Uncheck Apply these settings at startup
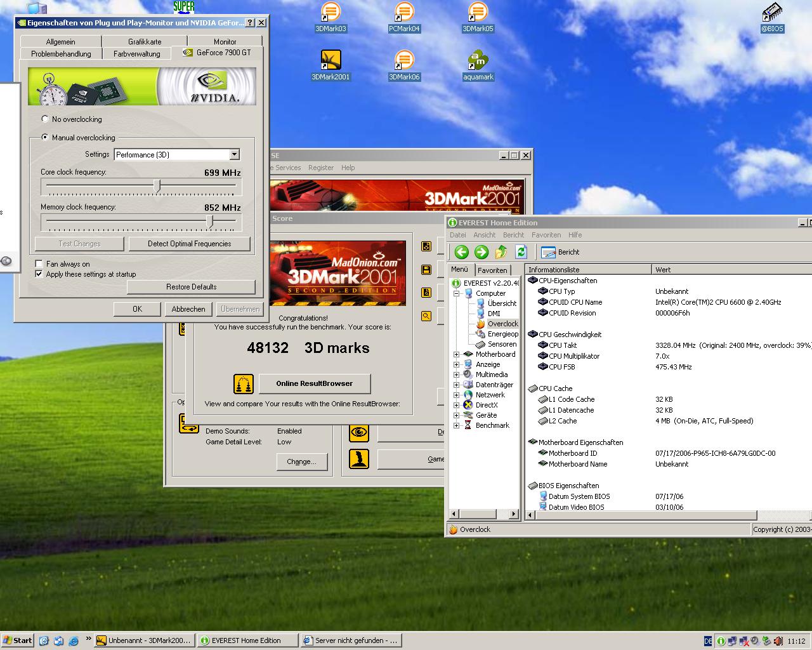Viewport: 812px width, 650px height. 39,274
